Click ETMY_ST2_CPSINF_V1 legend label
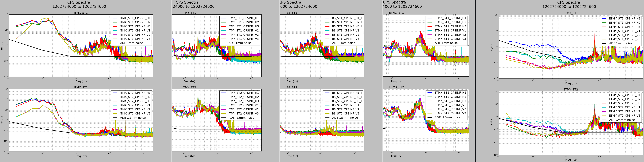This screenshot has width=644, height=162. tap(624, 107)
